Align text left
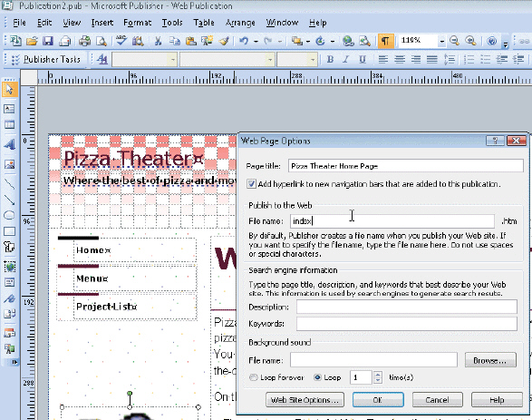Screen dimensions: 532x420 coord(383,60)
